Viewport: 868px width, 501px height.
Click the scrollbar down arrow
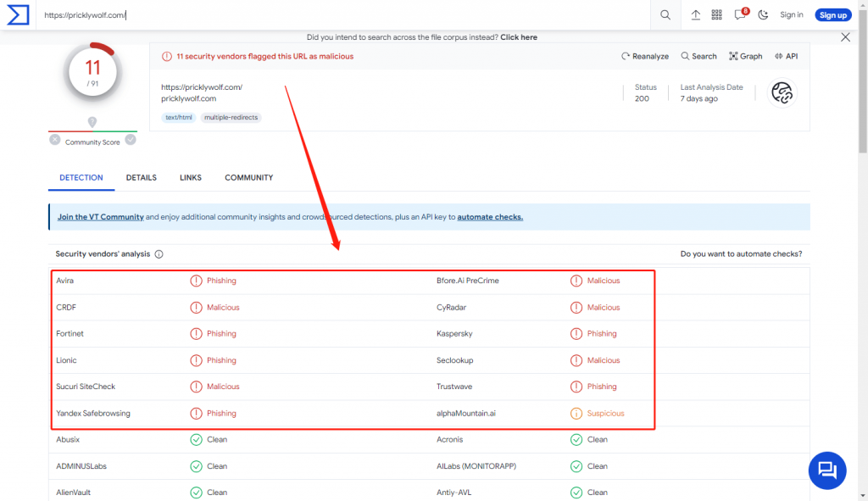[862, 496]
